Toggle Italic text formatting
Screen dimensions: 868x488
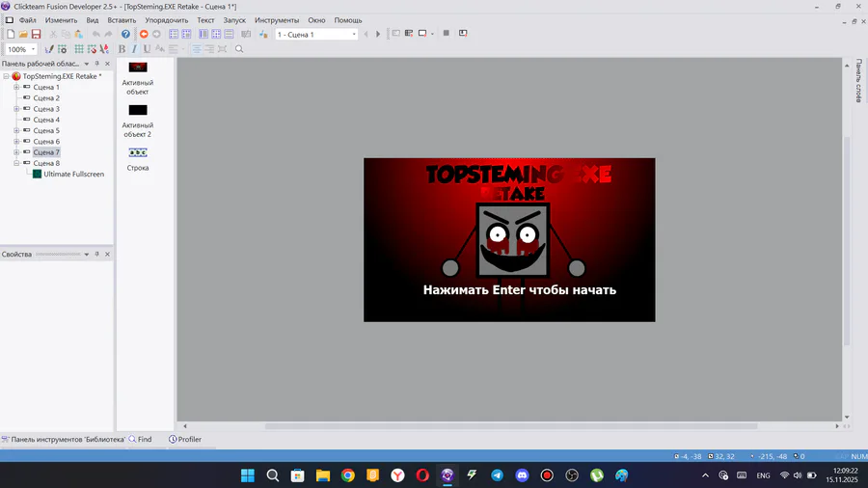point(134,49)
